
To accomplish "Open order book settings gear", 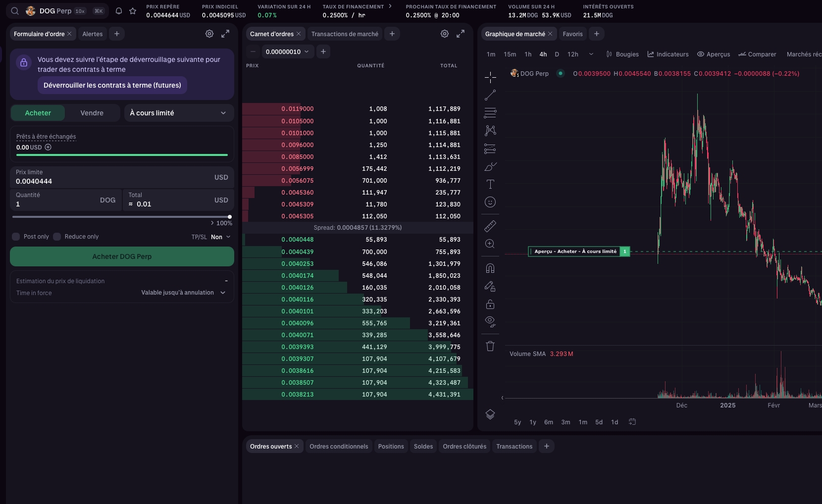I will [445, 34].
